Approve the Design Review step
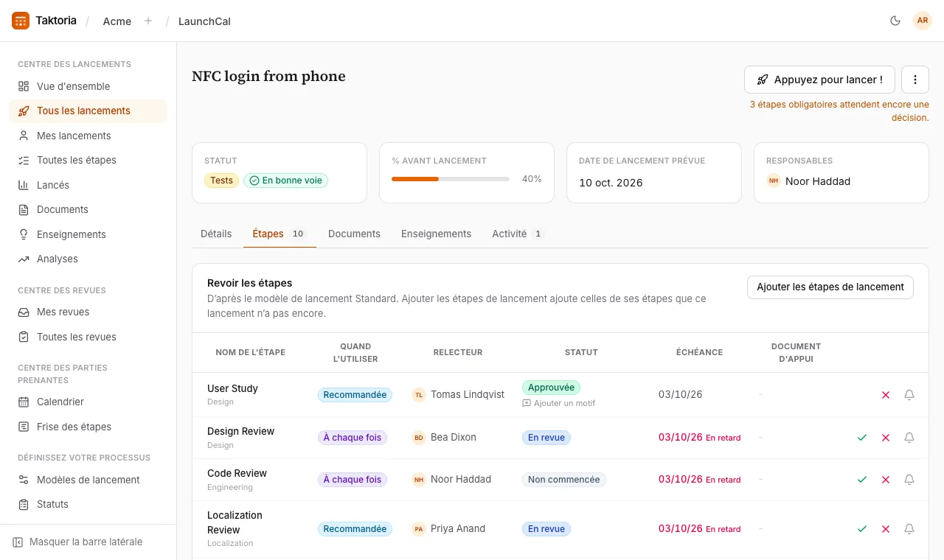 pos(862,438)
